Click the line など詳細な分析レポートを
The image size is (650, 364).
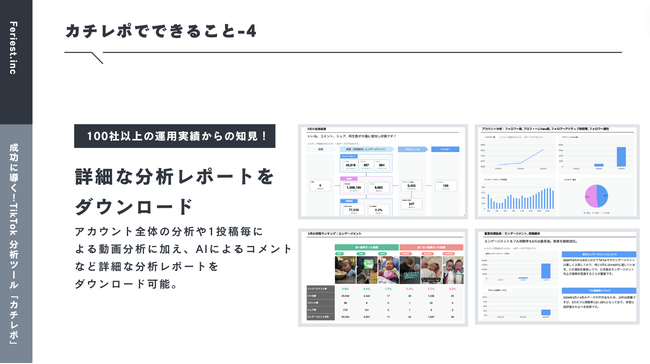pyautogui.click(x=146, y=266)
